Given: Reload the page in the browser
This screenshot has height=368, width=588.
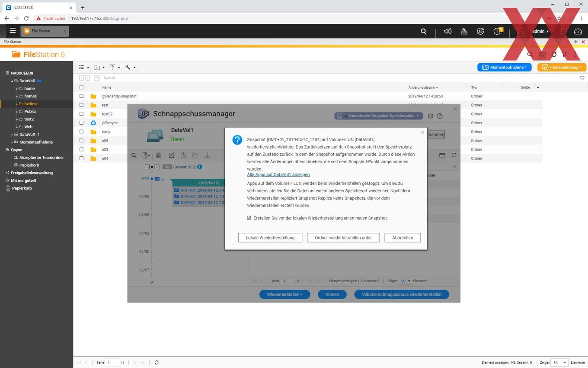Looking at the screenshot, I should [26, 19].
